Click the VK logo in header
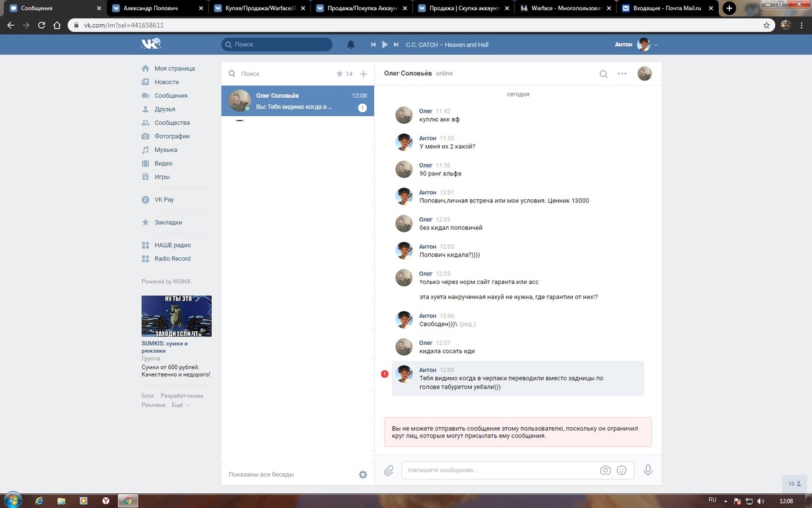Viewport: 812px width, 508px height. (x=151, y=44)
